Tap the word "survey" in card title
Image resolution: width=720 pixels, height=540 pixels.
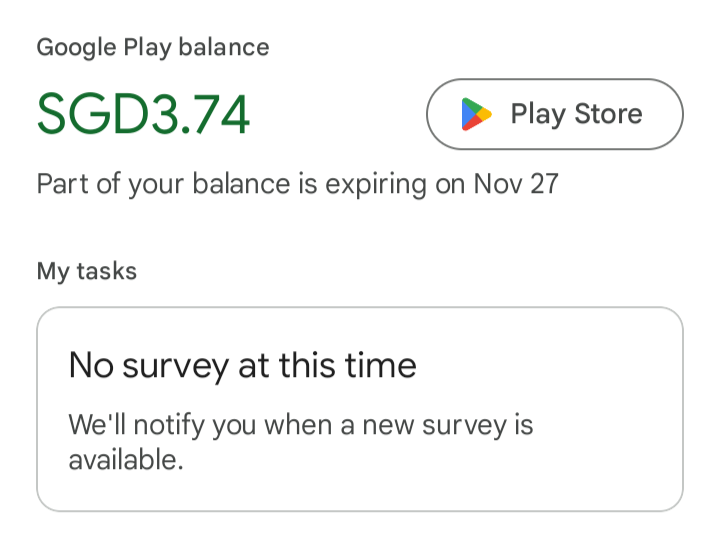point(176,365)
